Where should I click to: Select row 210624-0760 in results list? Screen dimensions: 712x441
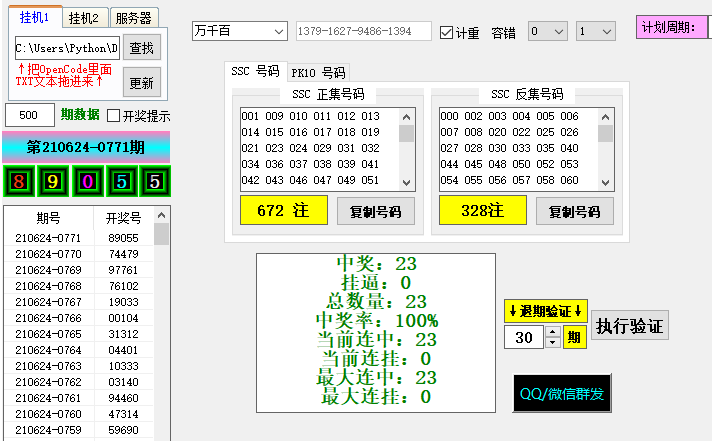pyautogui.click(x=79, y=414)
